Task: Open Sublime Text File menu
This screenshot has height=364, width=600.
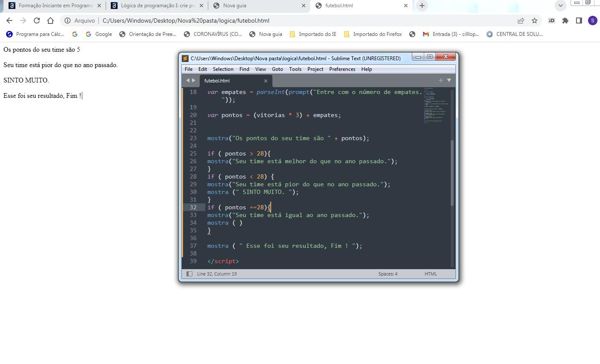Action: pos(189,69)
